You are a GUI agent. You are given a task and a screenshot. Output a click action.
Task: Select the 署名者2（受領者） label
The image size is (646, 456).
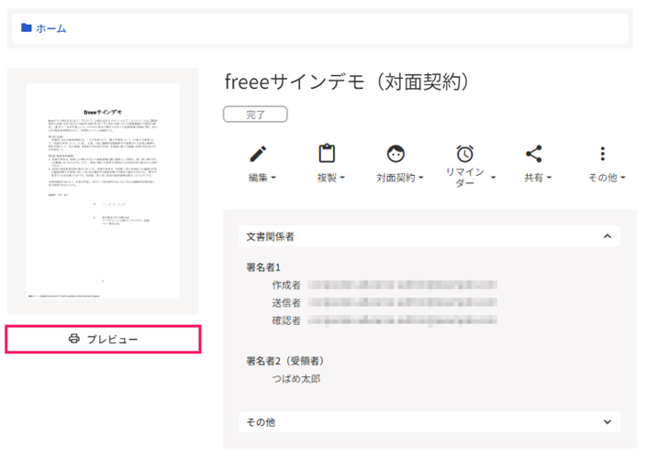(285, 361)
